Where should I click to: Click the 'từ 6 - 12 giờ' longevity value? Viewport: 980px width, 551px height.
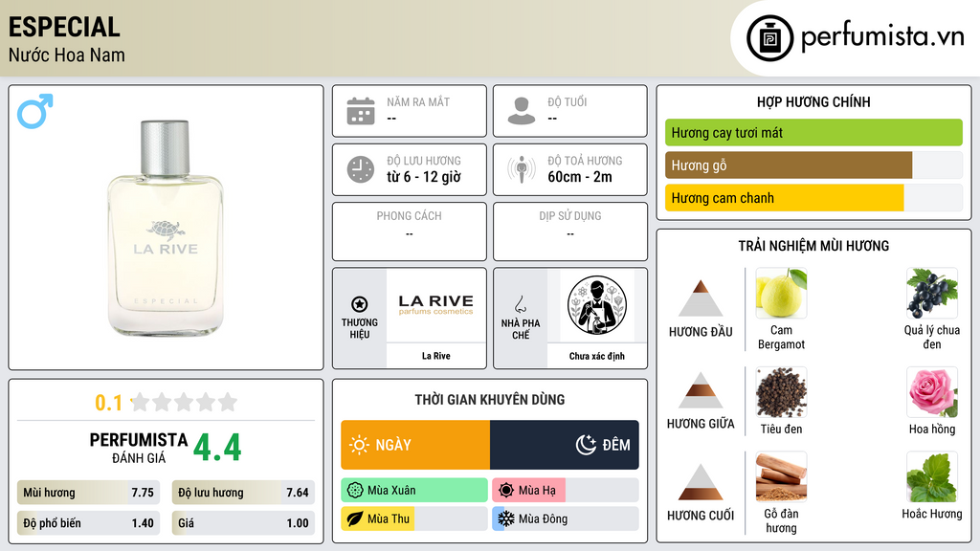coord(424,177)
